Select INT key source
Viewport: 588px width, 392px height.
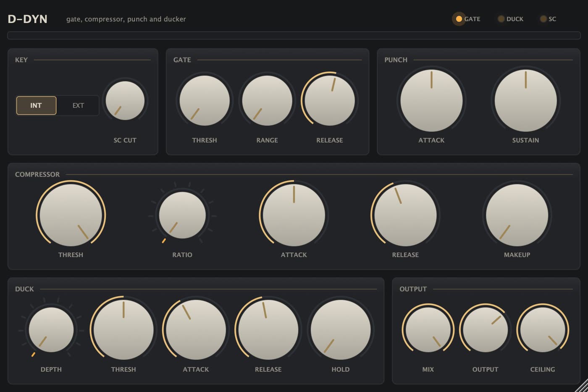(x=36, y=105)
